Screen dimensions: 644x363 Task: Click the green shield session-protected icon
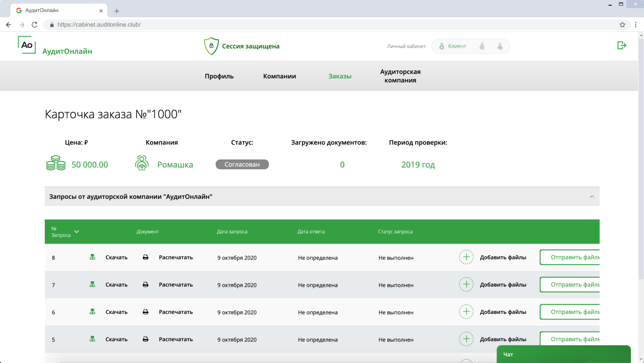pyautogui.click(x=211, y=46)
